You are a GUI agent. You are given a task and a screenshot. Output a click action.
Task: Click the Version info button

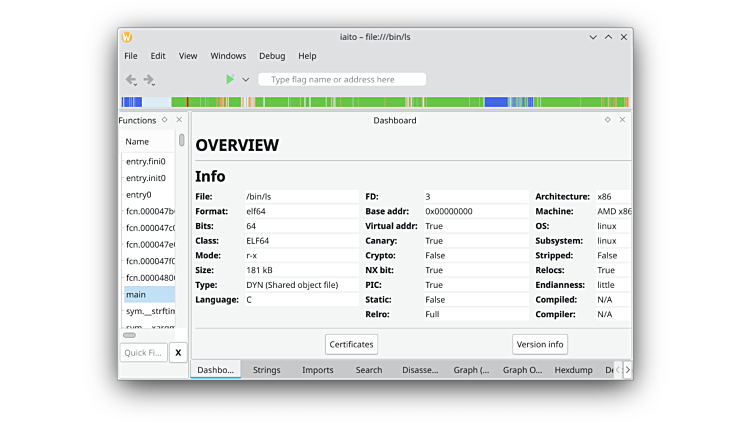pos(540,344)
